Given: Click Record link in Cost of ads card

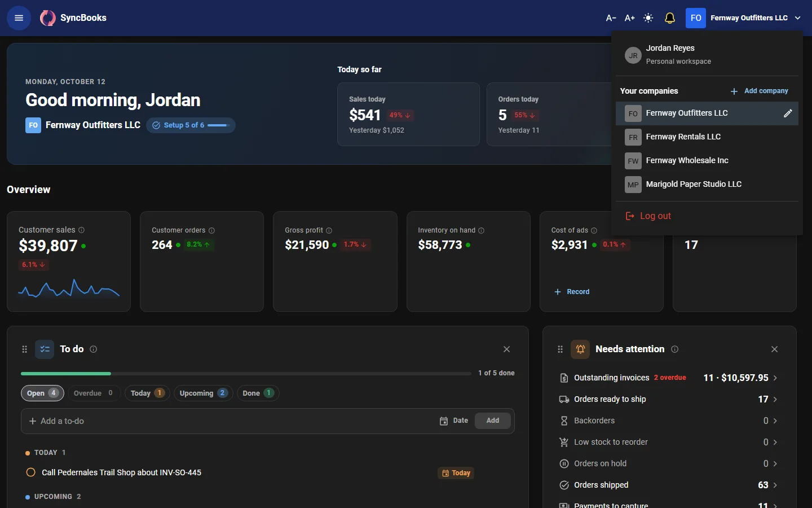Looking at the screenshot, I should [572, 292].
